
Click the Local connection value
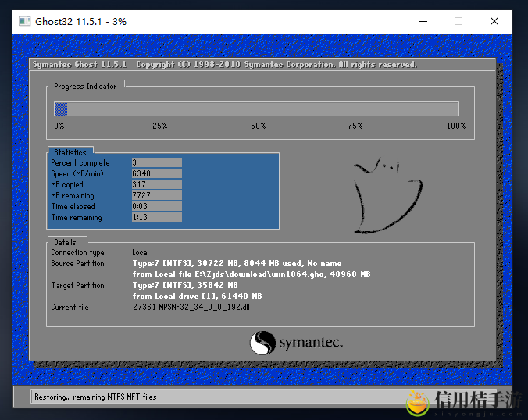(x=141, y=252)
